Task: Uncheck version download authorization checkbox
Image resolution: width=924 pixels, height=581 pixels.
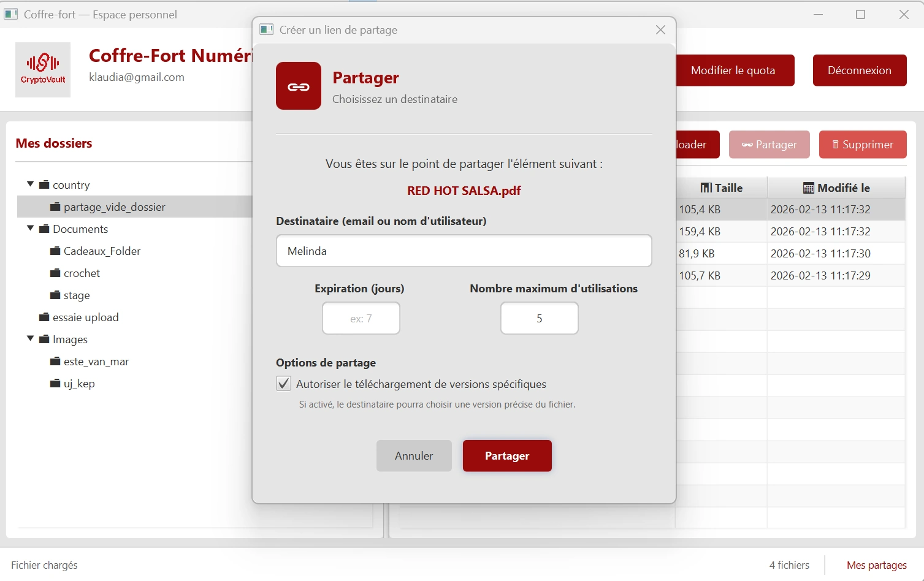Action: point(283,384)
